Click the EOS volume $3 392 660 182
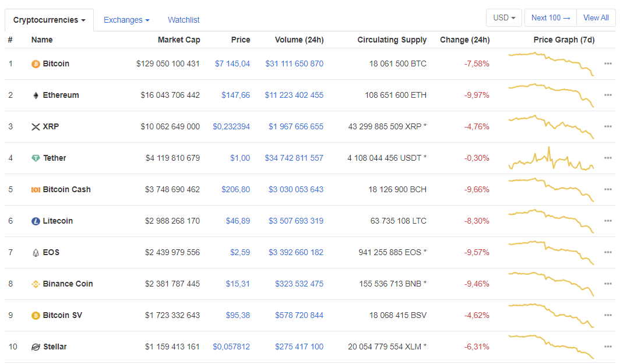Viewport: 620px width, 364px height. [x=296, y=252]
